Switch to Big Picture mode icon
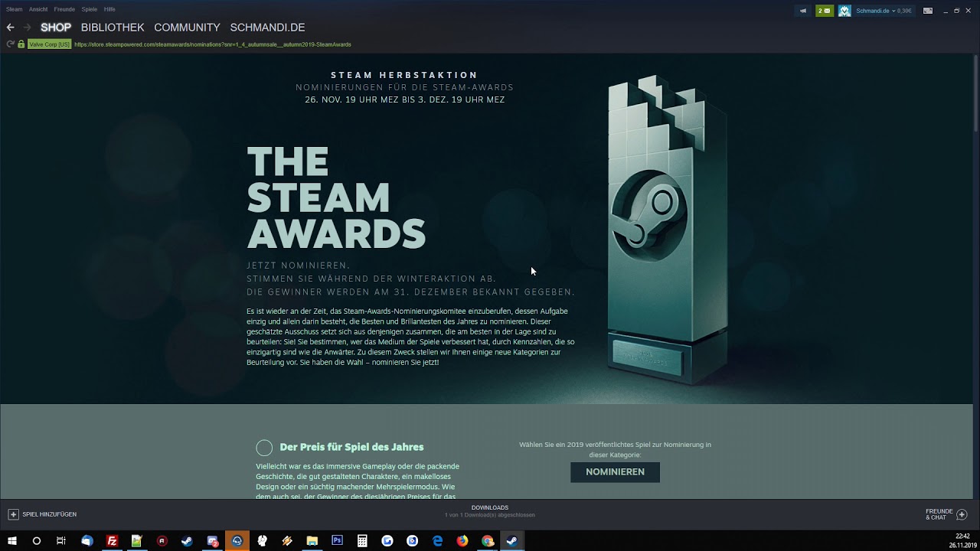 928,11
